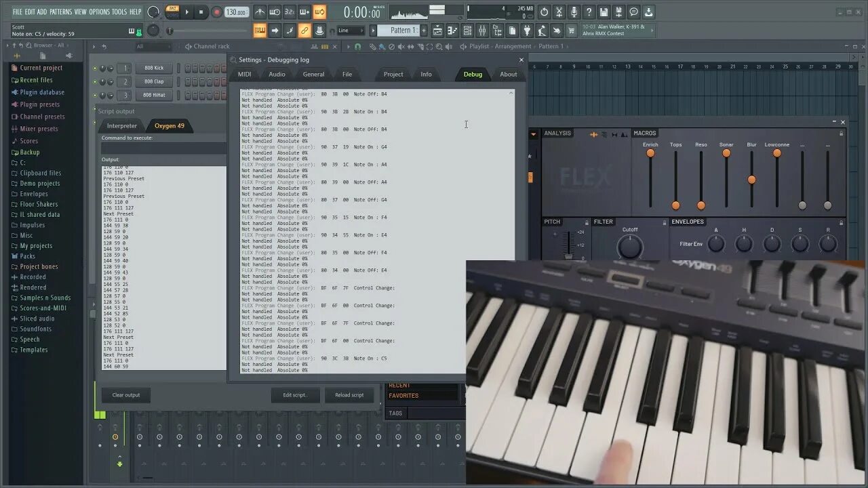Open the PATTERNS menu
Screen dimensions: 868x488
click(60, 12)
